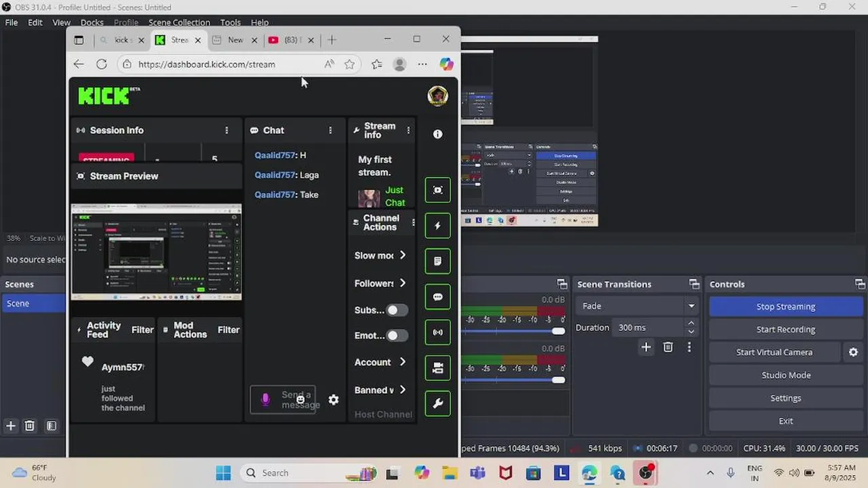Image resolution: width=868 pixels, height=488 pixels.
Task: Open OBS Docks menu
Action: [x=92, y=22]
